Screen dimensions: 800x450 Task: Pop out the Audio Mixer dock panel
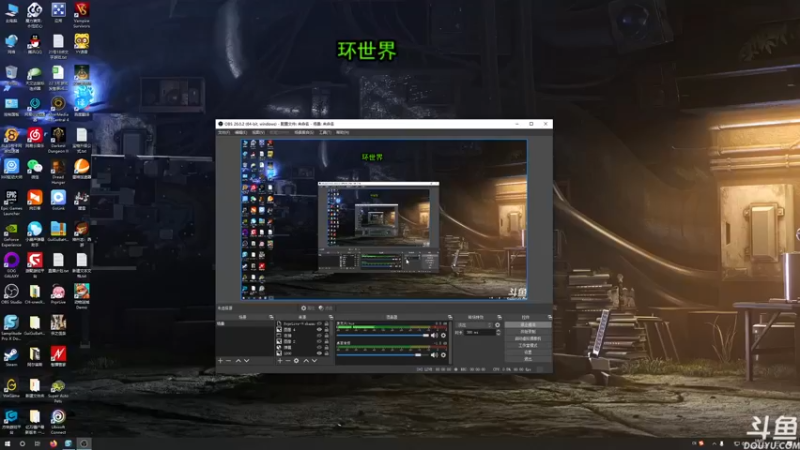tap(450, 317)
